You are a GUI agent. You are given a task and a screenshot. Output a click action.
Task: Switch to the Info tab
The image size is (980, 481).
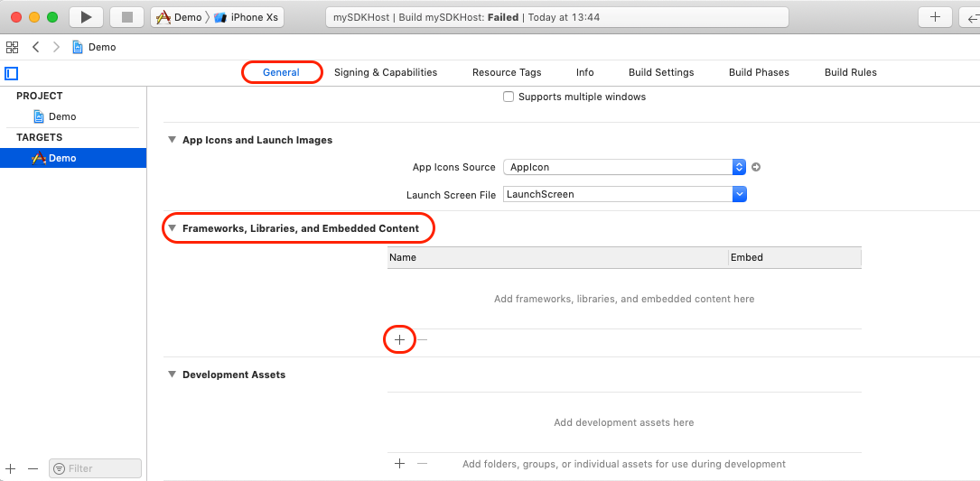tap(585, 72)
